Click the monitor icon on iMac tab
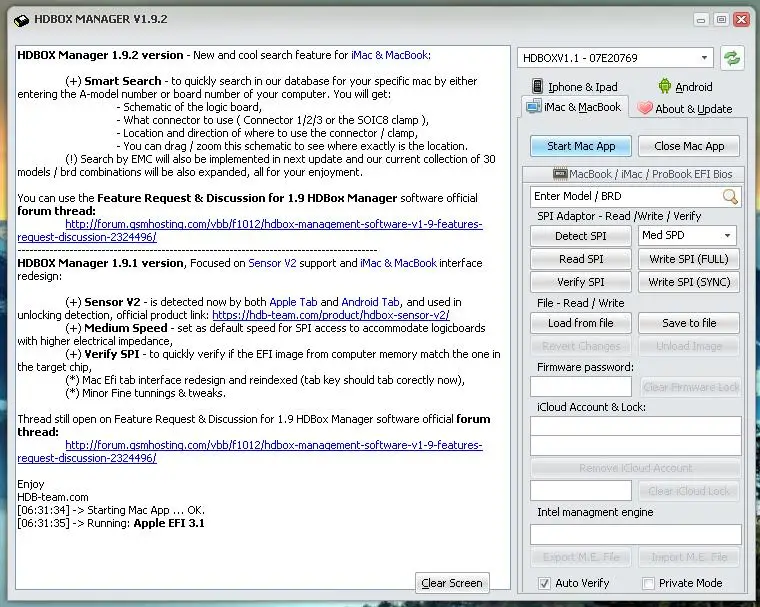 [x=534, y=106]
